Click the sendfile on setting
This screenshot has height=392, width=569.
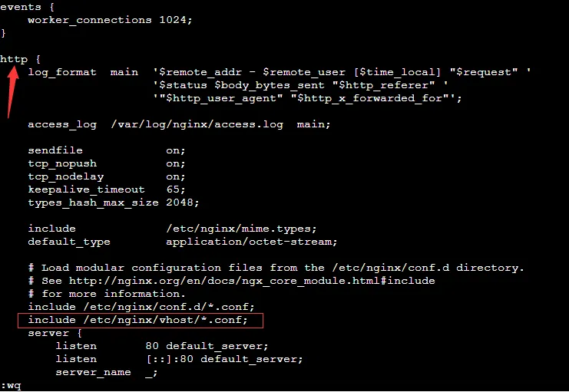point(106,150)
